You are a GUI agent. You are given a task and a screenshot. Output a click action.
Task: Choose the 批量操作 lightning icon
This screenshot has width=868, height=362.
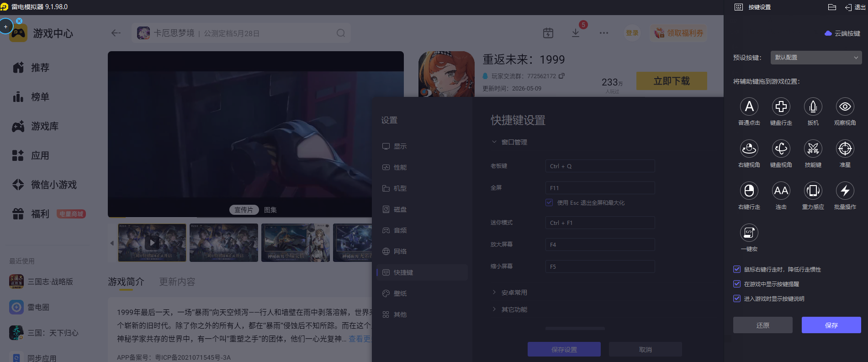coord(845,191)
